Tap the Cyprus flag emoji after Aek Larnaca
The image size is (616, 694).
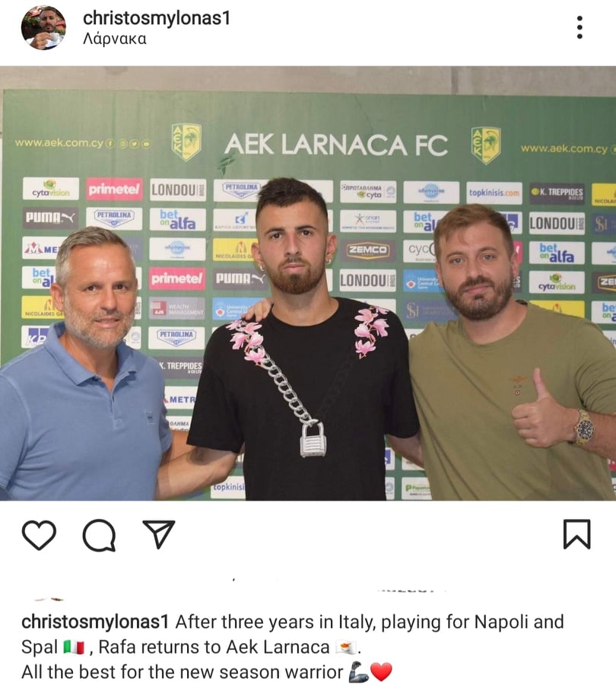[x=346, y=647]
